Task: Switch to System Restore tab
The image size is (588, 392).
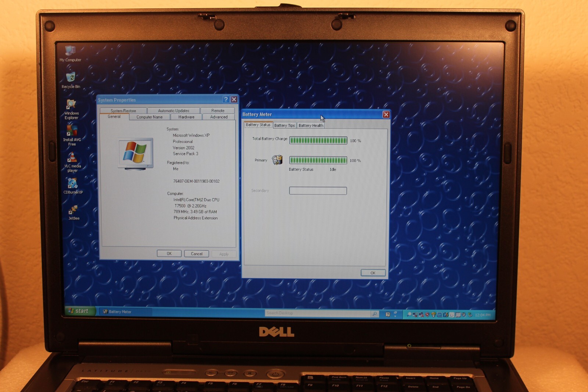Action: (123, 111)
